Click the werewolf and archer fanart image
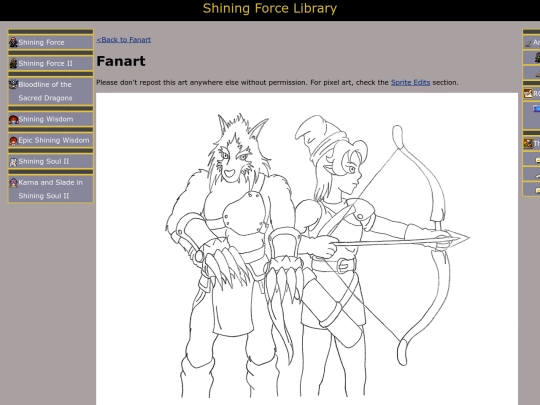This screenshot has width=540, height=405. [307, 249]
